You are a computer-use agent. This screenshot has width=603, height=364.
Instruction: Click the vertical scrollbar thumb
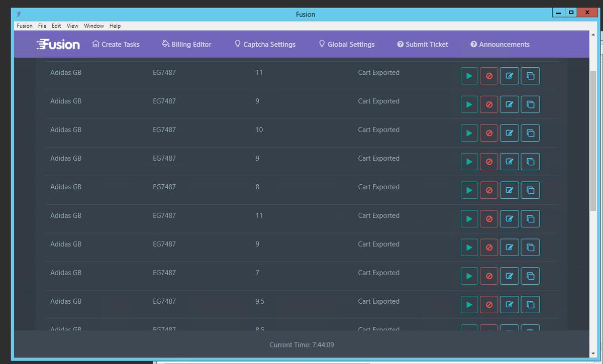[593, 141]
